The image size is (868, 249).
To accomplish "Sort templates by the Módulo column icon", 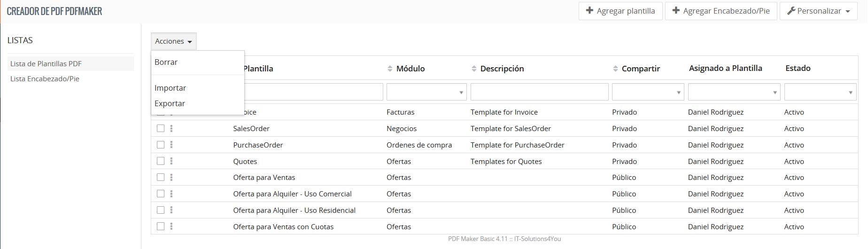I will pos(390,69).
